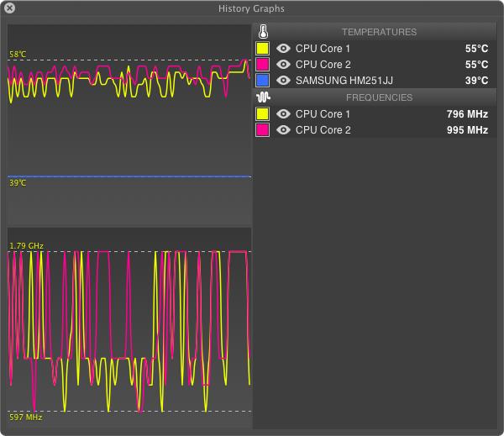Toggle visibility of CPU Core 2 temperature
This screenshot has height=436, width=504.
click(x=284, y=65)
